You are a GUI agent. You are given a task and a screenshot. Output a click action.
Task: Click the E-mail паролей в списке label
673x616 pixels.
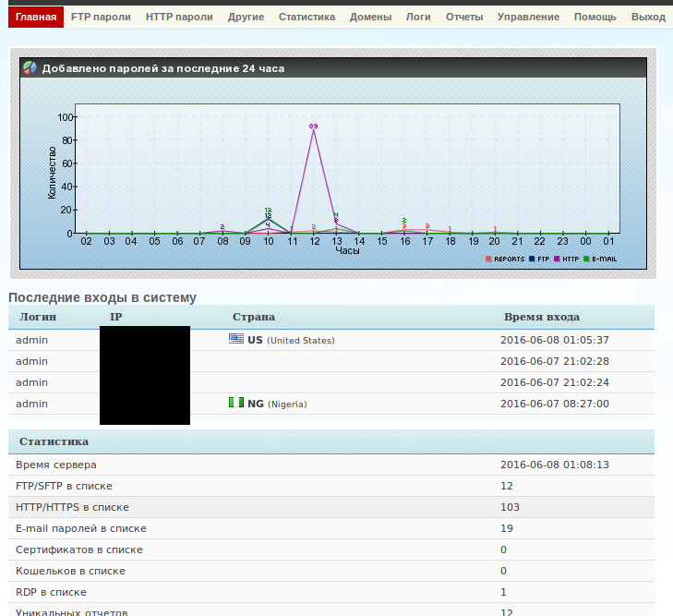(81, 528)
